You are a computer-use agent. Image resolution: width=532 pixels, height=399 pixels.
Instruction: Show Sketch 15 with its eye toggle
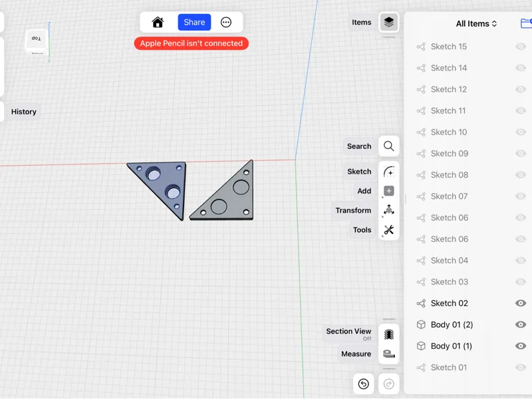click(x=521, y=47)
